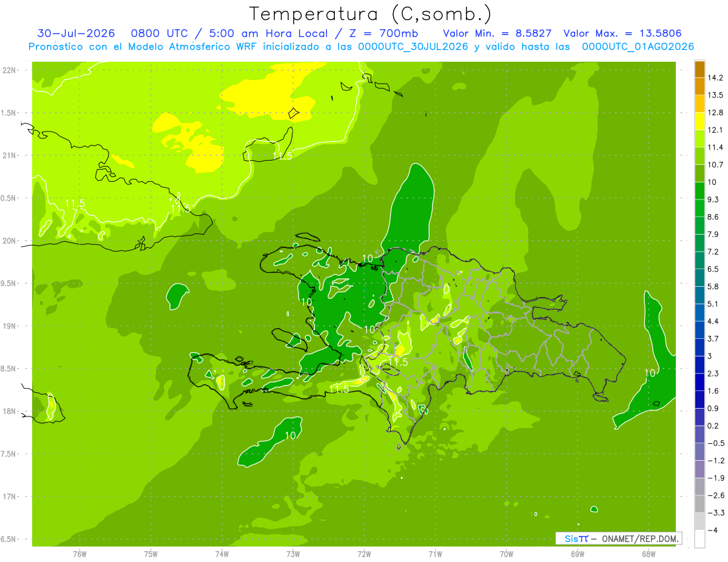
Task: Click the blue swatch between 3 and 2.3
Action: tap(699, 365)
